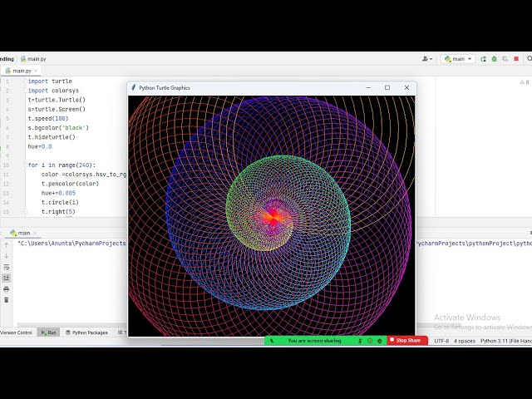Stop the running program with red square
Image resolution: width=532 pixels, height=399 pixels.
point(516,59)
